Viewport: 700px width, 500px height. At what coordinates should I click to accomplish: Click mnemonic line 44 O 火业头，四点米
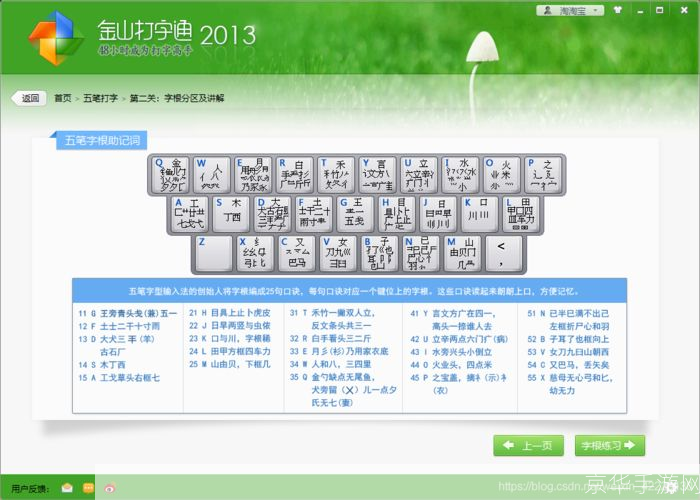point(451,365)
